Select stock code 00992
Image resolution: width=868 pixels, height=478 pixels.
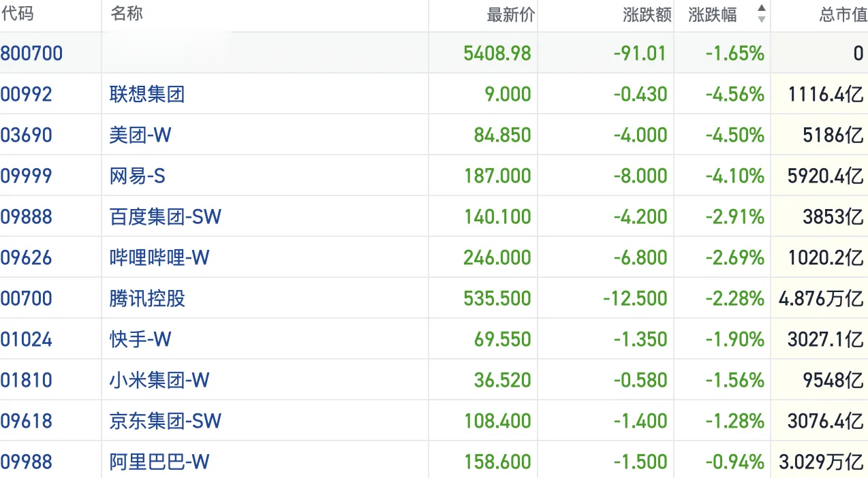(27, 94)
